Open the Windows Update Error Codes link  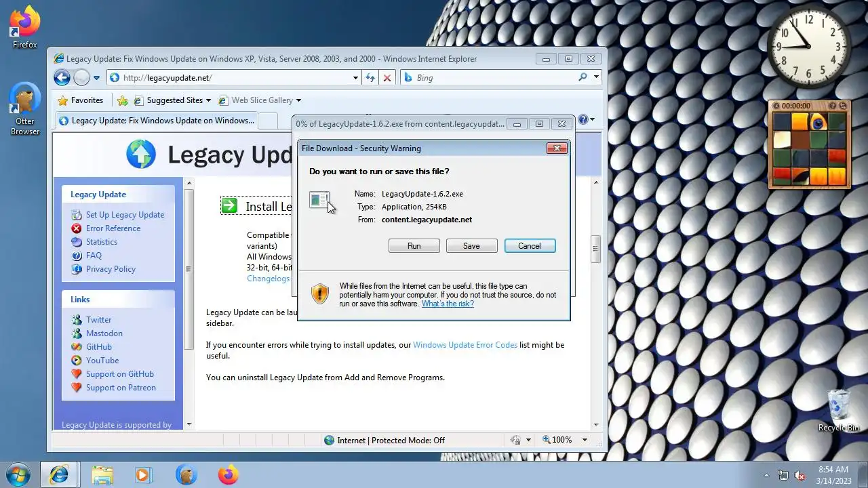coord(465,345)
